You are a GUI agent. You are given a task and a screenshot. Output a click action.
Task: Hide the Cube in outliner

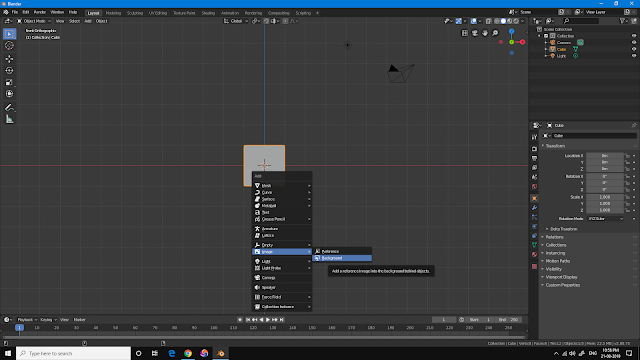coord(634,49)
